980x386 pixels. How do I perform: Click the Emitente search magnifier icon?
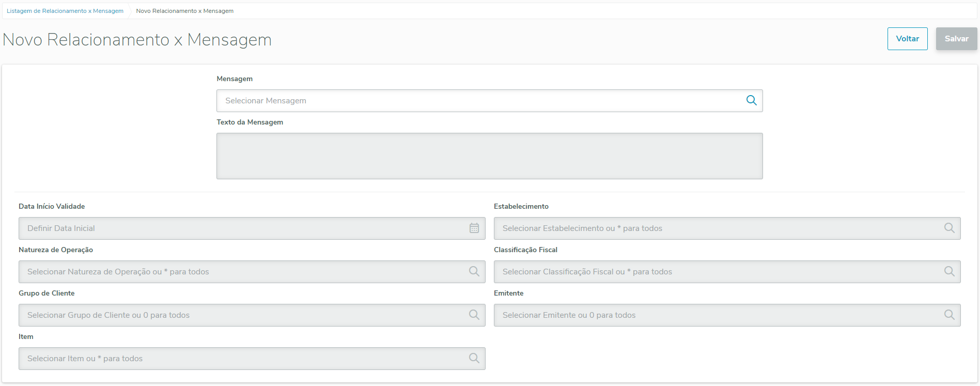click(949, 315)
